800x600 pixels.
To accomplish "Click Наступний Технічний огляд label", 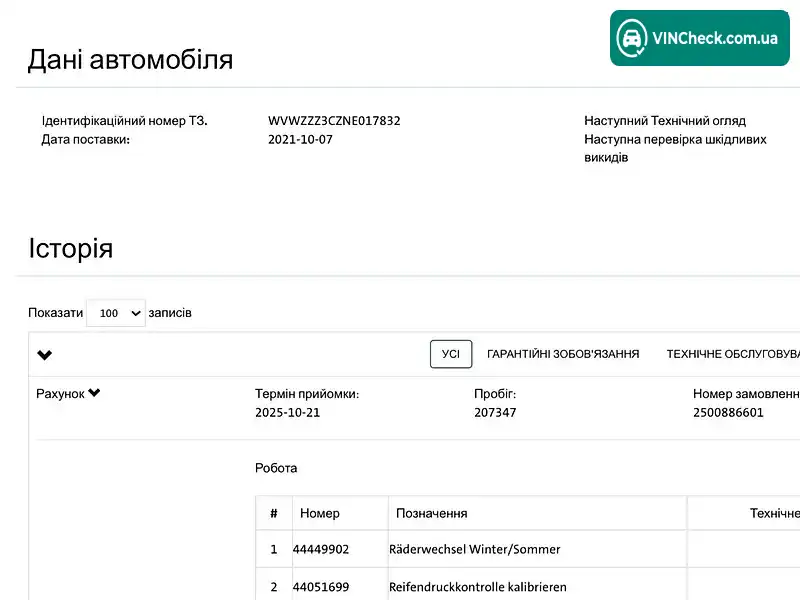I will pyautogui.click(x=665, y=121).
